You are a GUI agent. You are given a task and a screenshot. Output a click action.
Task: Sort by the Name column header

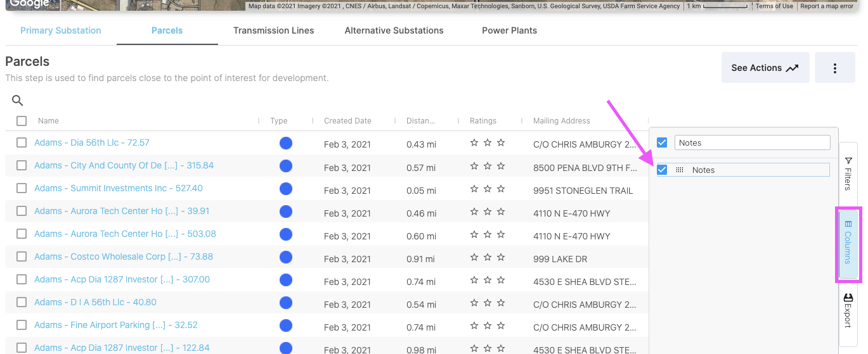[x=48, y=120]
